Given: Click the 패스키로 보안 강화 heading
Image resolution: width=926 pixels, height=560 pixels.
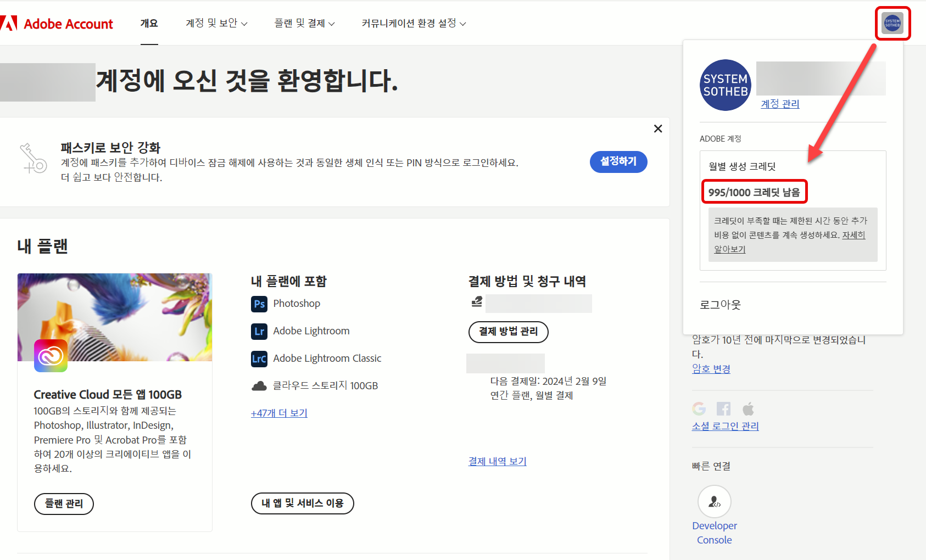Looking at the screenshot, I should [x=110, y=148].
